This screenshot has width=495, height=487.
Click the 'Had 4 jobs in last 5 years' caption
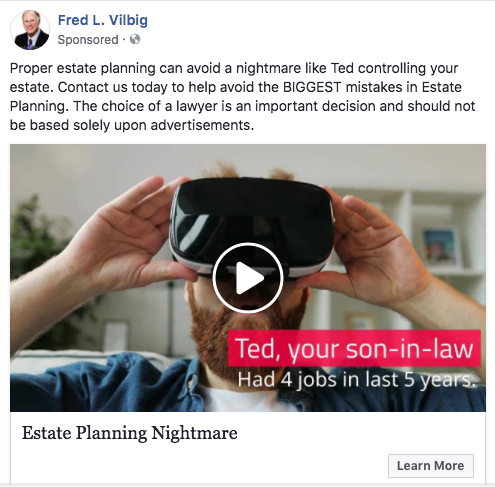tap(357, 380)
